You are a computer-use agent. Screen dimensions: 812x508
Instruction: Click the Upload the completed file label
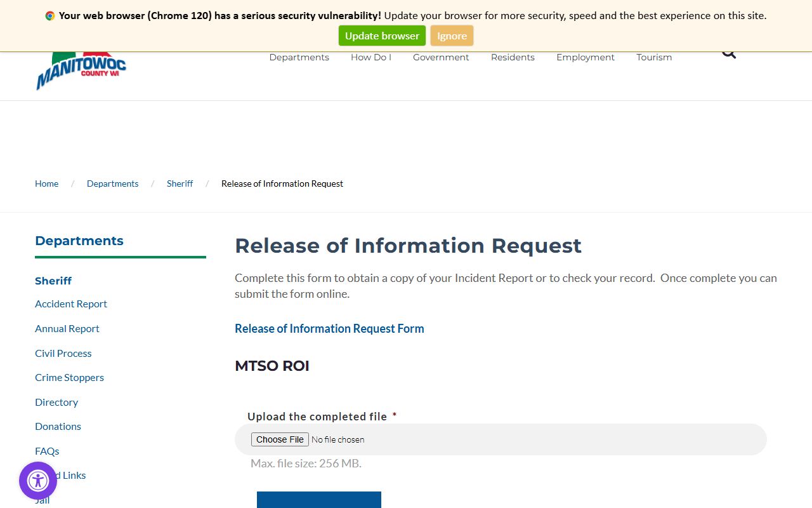(x=317, y=417)
